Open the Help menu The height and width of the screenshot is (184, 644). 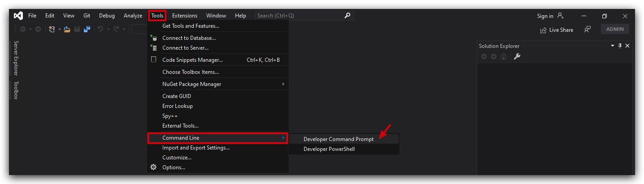[x=240, y=16]
